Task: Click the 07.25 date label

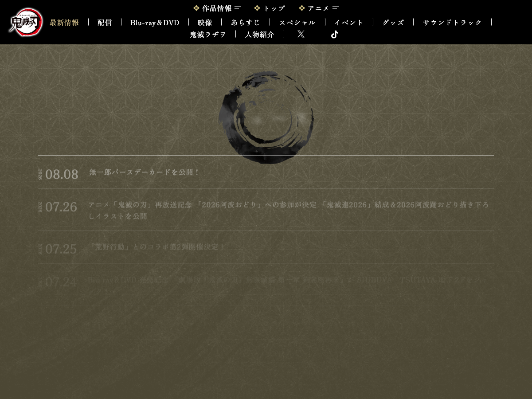Action: coord(61,249)
